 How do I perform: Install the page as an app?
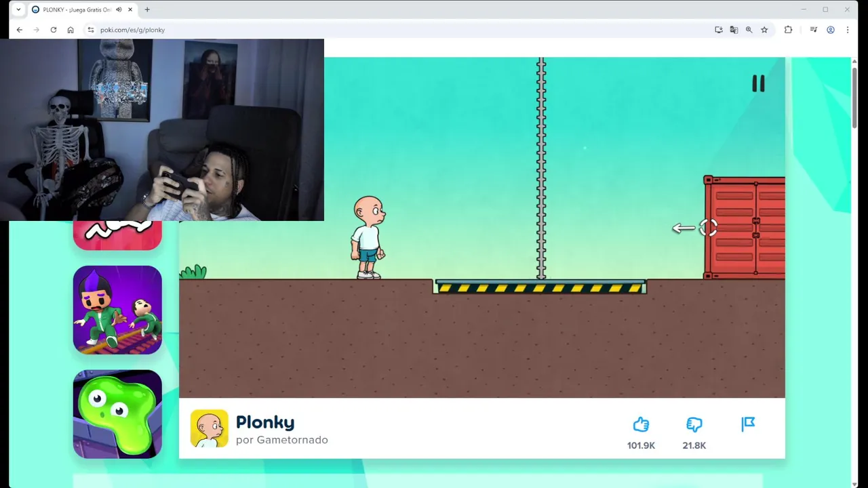pos(718,30)
